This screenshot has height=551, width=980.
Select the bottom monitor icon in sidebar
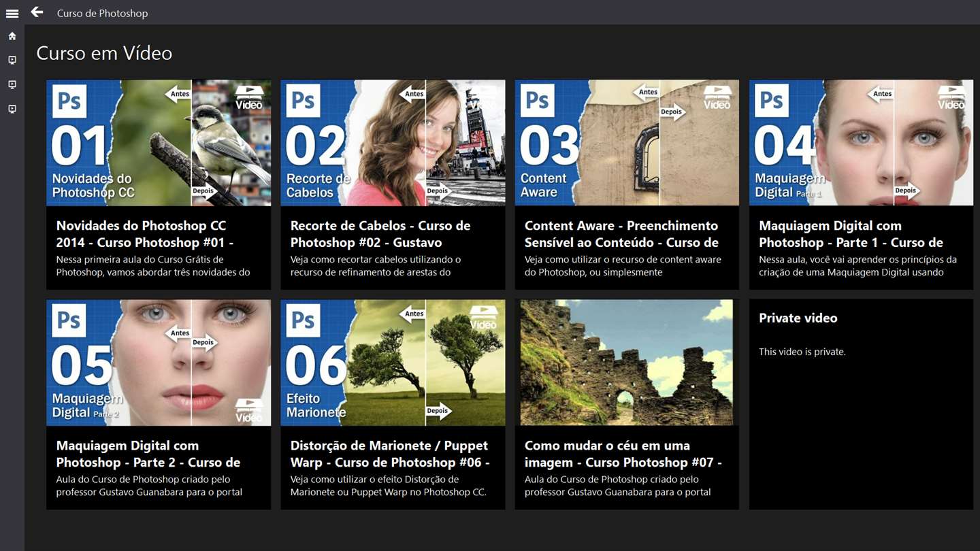coord(12,109)
